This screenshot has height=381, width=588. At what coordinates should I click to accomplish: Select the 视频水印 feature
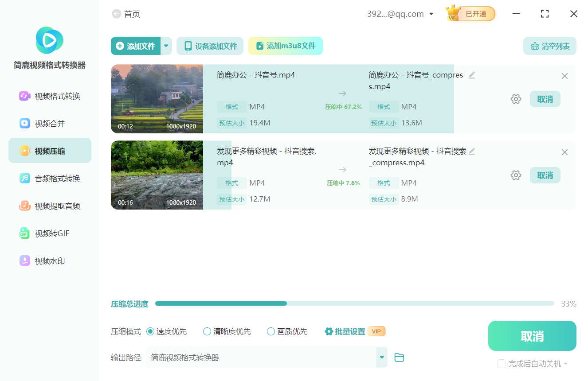tap(50, 261)
